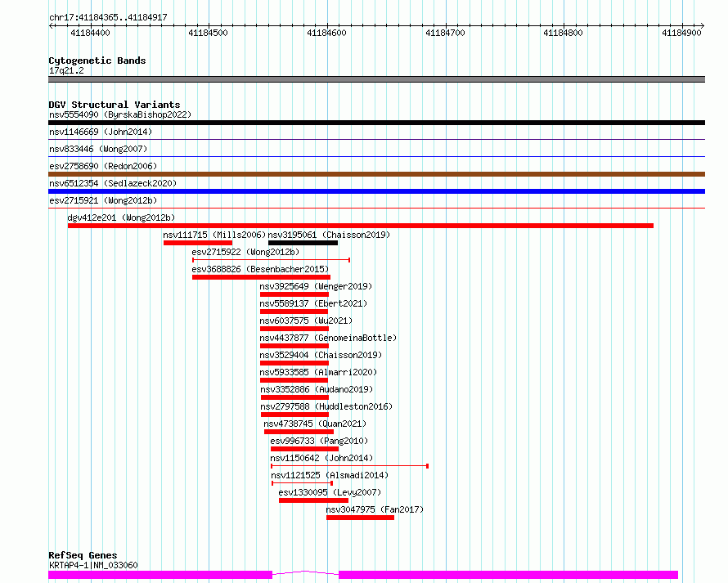Click ruler position 41184900
The image size is (728, 583).
click(x=681, y=33)
